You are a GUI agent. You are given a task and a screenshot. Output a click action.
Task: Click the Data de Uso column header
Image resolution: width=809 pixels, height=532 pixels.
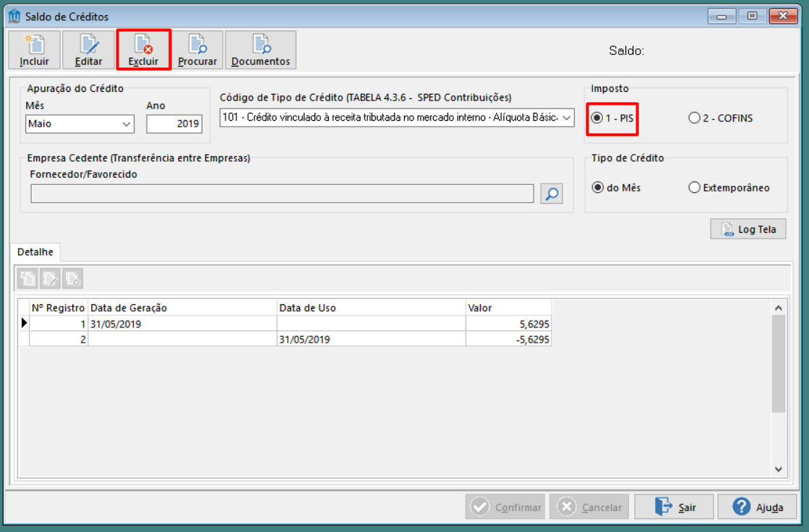(x=371, y=308)
